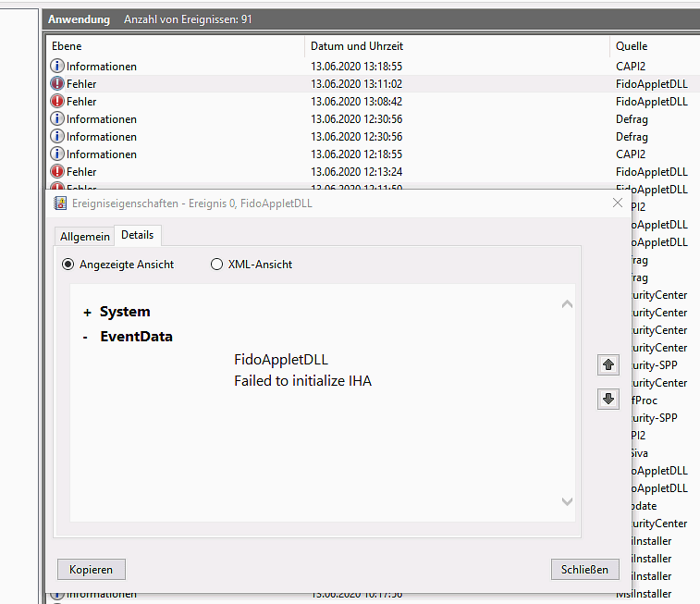Screen dimensions: 700x604
Task: Click the date 13.06.2020 12:13:24
Action: coord(356,171)
